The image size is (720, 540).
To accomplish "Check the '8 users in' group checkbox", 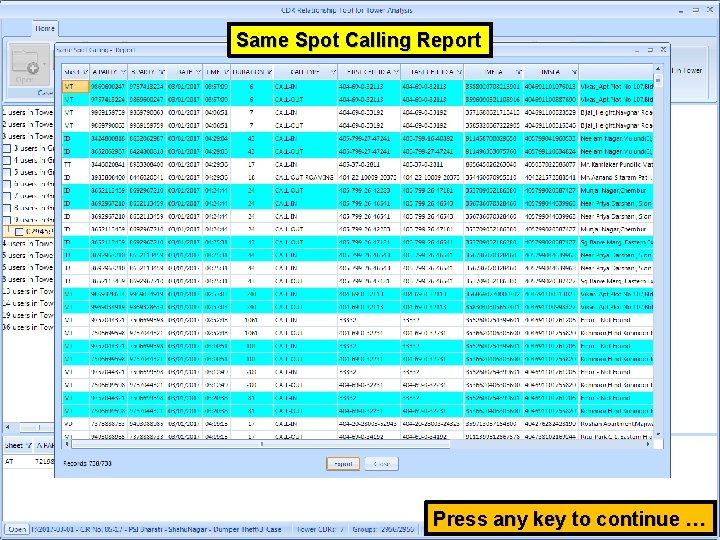I will (x=7, y=208).
